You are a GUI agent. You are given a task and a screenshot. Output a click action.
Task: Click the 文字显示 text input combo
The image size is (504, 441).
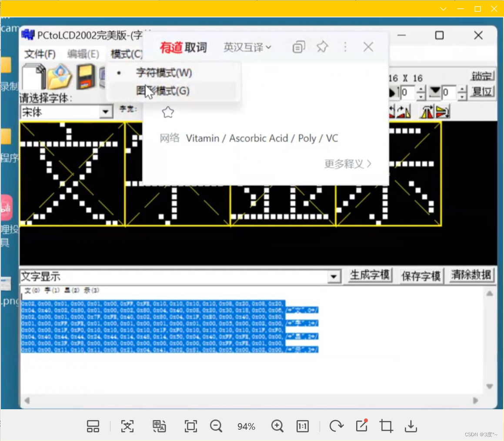(180, 277)
